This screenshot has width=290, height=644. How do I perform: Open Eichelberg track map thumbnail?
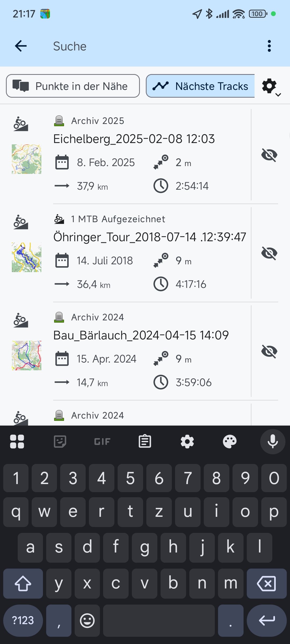coord(27,159)
